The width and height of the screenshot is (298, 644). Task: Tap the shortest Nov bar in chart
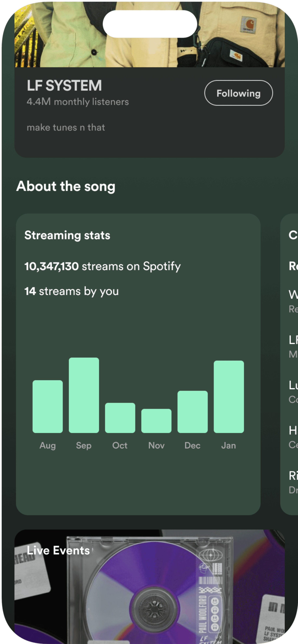point(156,421)
